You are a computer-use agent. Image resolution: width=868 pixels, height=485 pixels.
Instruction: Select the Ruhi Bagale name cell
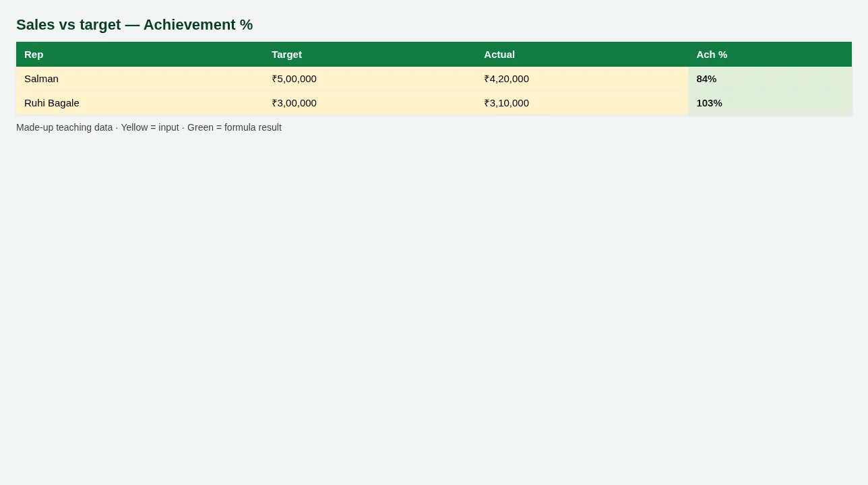(139, 103)
